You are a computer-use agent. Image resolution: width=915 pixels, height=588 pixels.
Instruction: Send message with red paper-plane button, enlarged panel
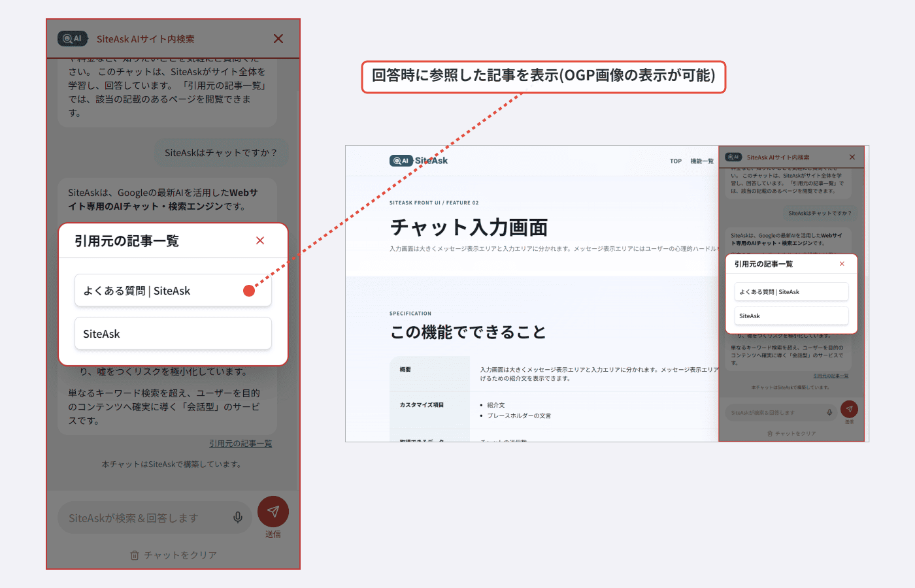tap(273, 512)
